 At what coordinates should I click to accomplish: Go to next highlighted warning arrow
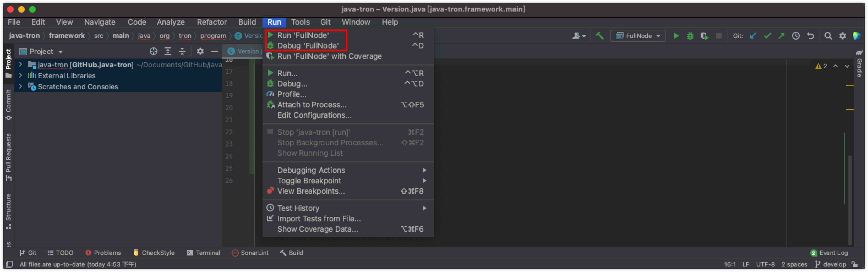click(847, 66)
